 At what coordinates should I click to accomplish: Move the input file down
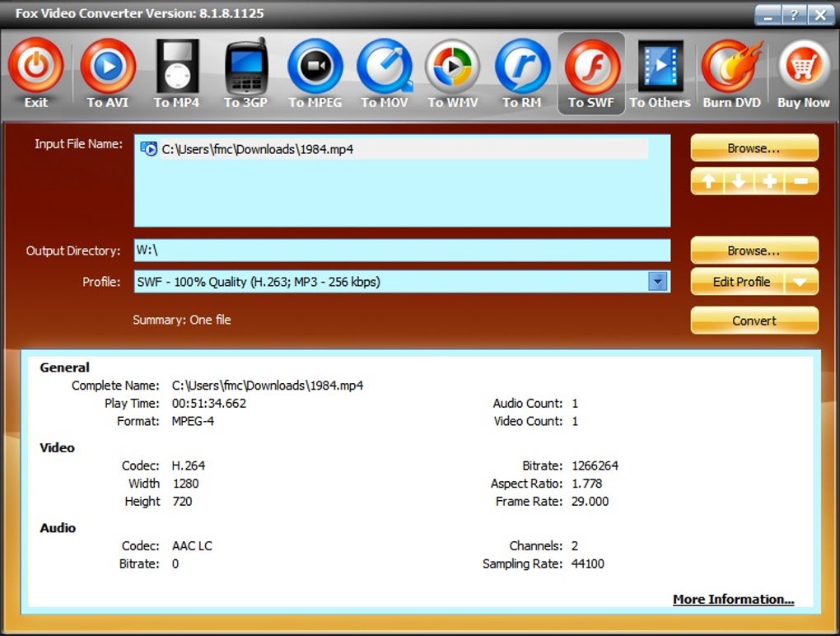coord(739,181)
